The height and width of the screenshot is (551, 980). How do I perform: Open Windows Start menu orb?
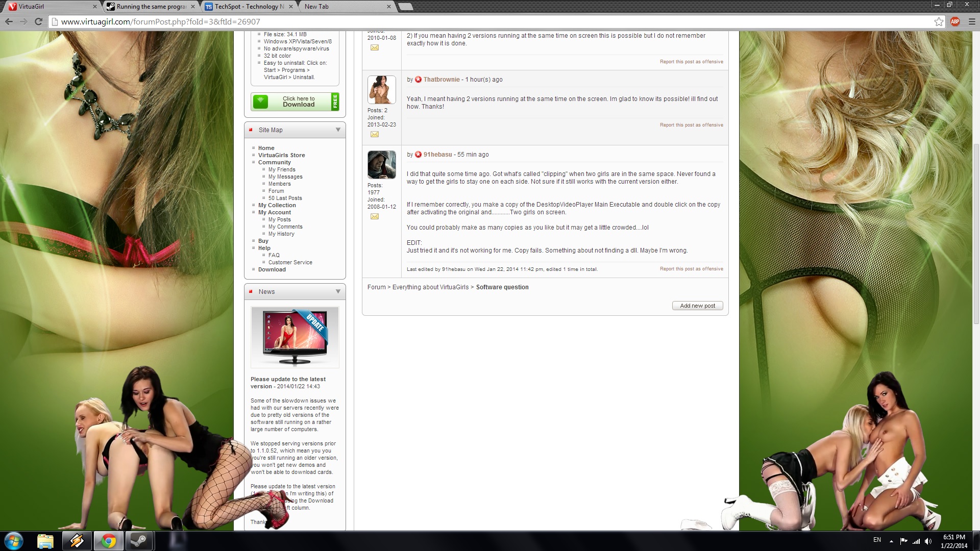point(14,541)
